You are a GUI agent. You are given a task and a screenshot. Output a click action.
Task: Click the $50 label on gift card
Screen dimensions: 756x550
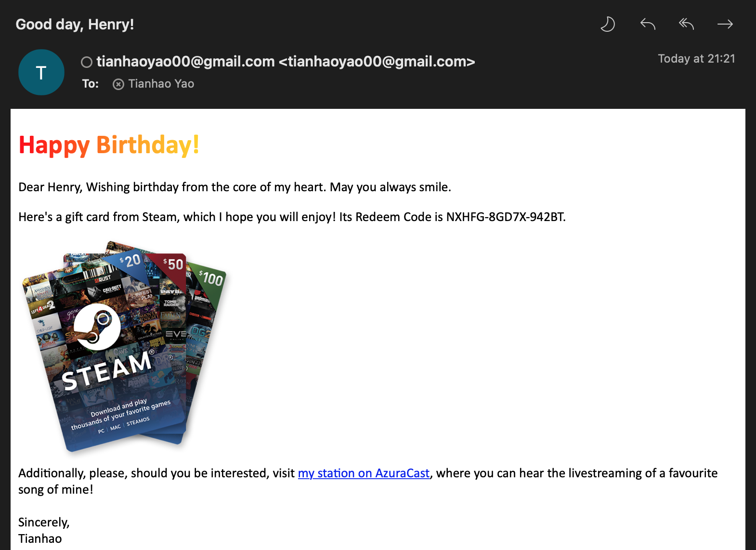tap(173, 264)
